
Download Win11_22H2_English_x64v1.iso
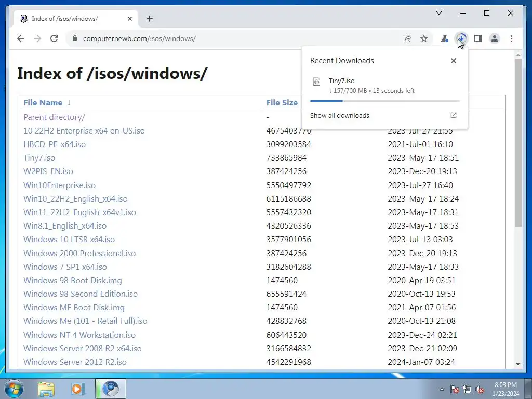pos(79,212)
